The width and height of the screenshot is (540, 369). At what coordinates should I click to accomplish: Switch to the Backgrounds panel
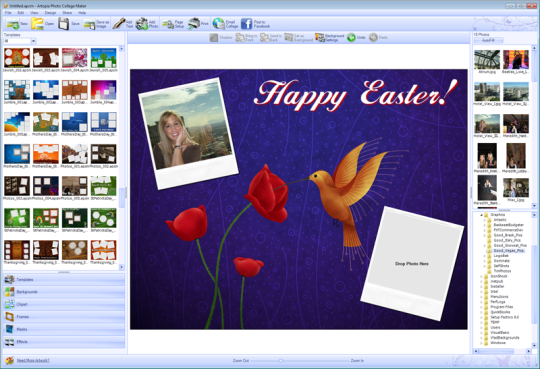click(x=64, y=292)
